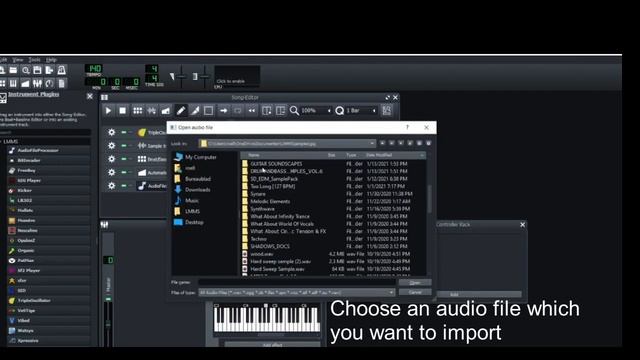
Task: Show the Project Notes icon
Action: pyautogui.click(x=62, y=83)
